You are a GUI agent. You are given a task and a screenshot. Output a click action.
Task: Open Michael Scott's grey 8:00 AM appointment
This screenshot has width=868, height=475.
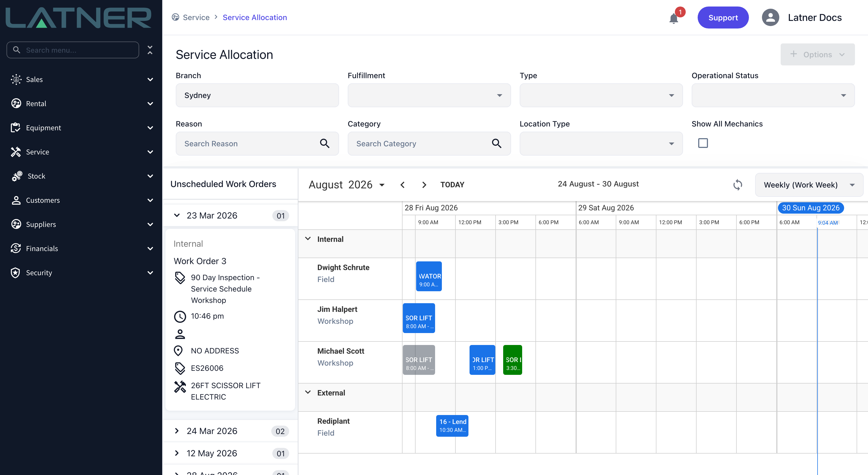tap(419, 360)
